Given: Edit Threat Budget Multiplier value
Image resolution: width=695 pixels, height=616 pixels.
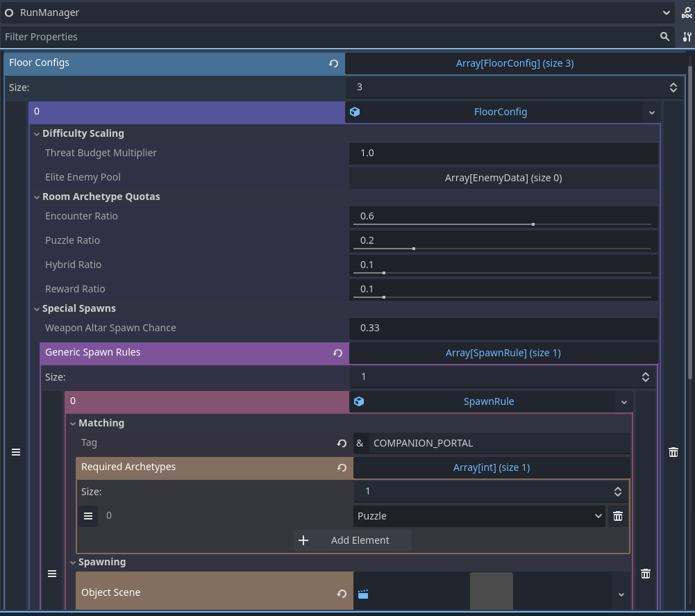Looking at the screenshot, I should click(503, 153).
